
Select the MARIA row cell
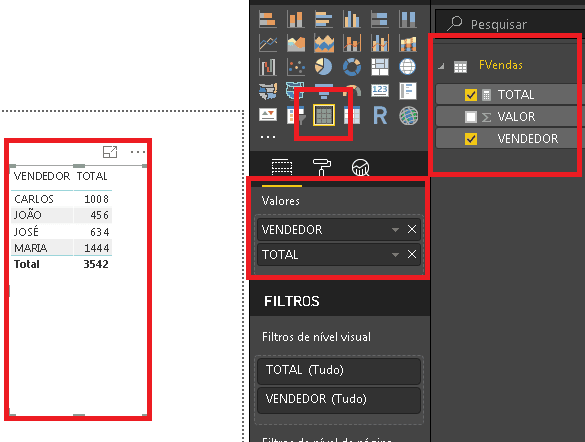(x=31, y=248)
